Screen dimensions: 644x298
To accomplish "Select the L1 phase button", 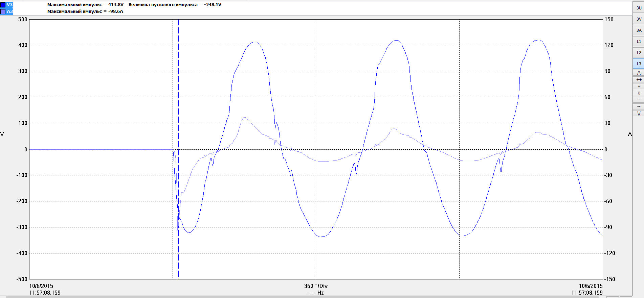I will point(639,41).
